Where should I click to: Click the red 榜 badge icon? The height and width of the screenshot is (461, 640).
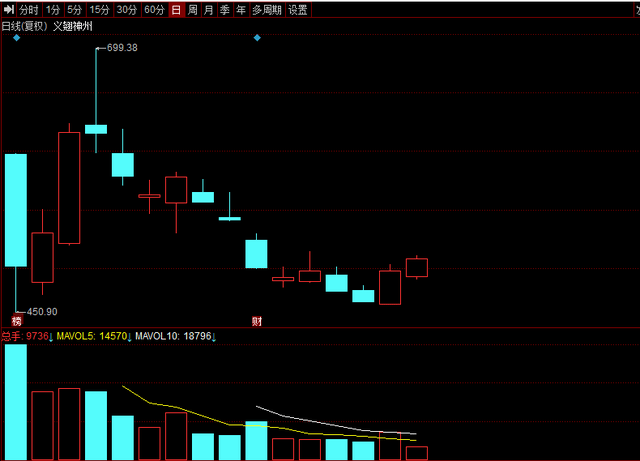pos(16,321)
